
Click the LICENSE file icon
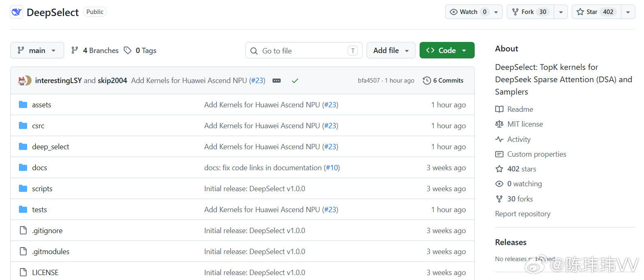click(23, 273)
